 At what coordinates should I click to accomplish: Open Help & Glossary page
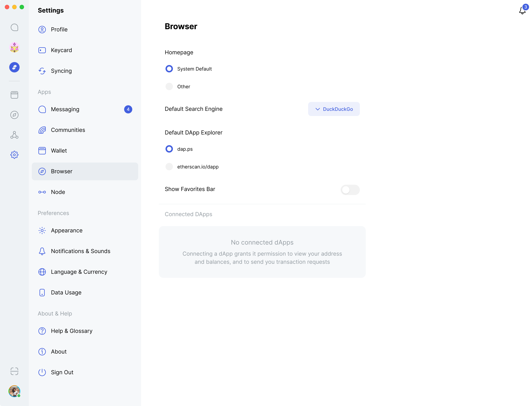(x=71, y=331)
